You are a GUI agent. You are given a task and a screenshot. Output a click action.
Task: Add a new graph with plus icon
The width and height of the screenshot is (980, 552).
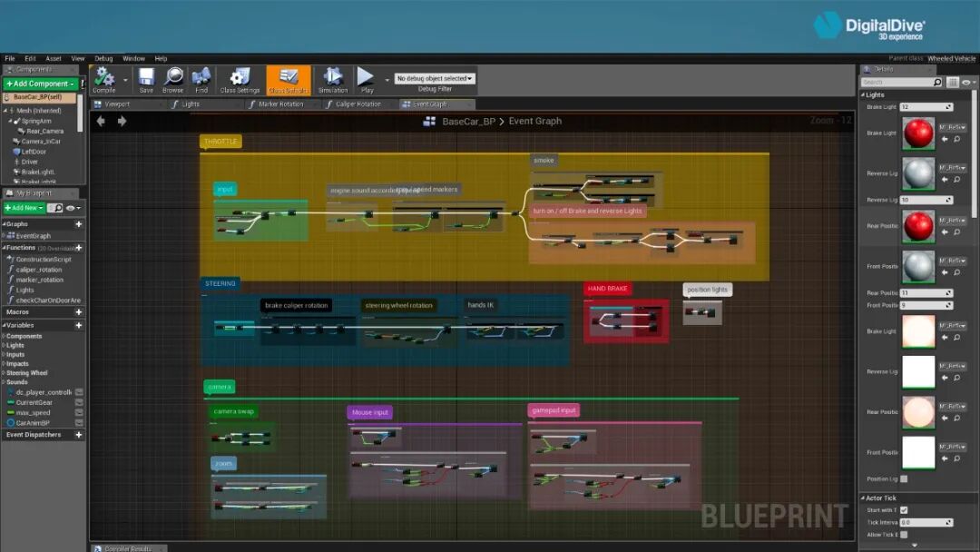pyautogui.click(x=79, y=224)
